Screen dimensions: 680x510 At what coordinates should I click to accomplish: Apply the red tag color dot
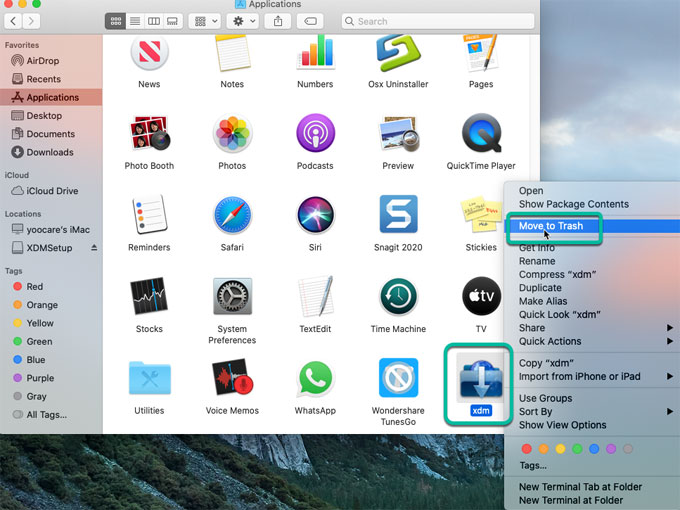(527, 449)
